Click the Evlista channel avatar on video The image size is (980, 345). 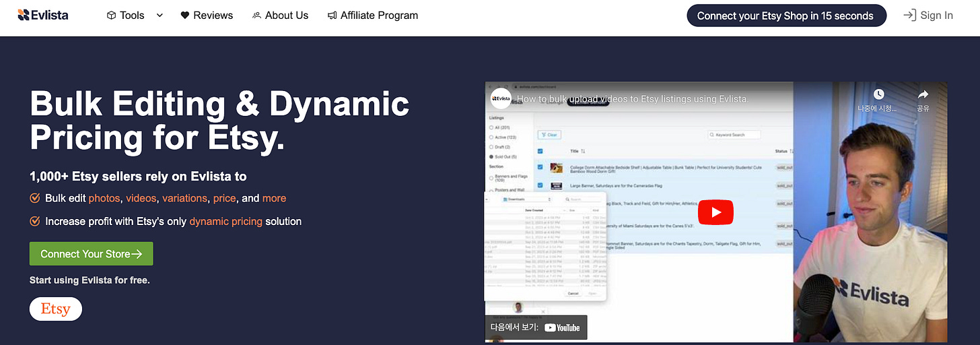(501, 98)
